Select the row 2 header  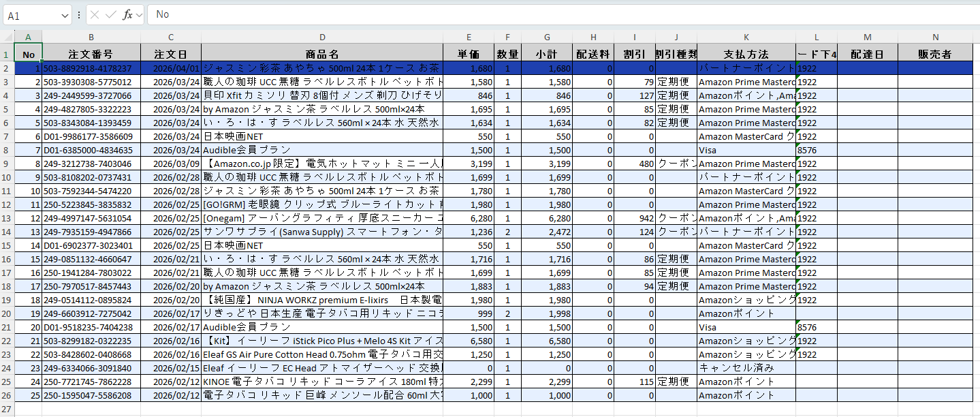[x=7, y=68]
